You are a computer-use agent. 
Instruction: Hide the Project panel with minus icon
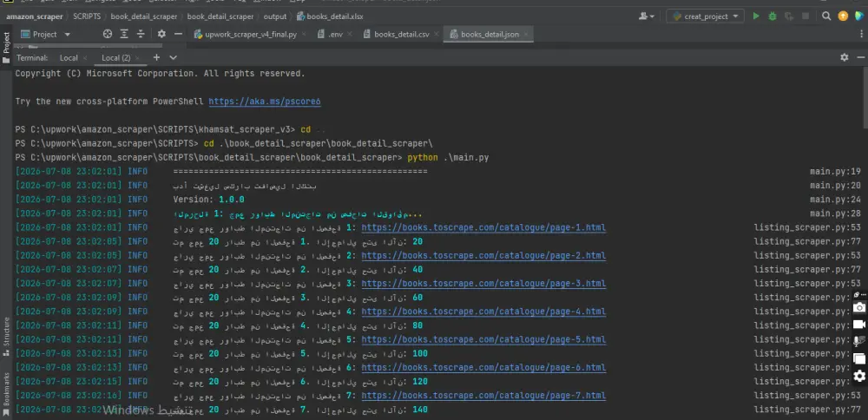[x=178, y=35]
